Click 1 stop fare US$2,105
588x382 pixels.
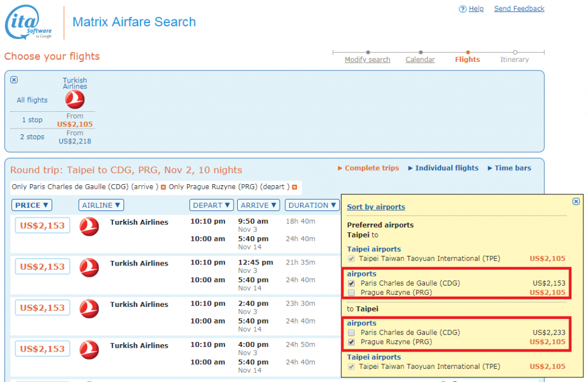75,124
